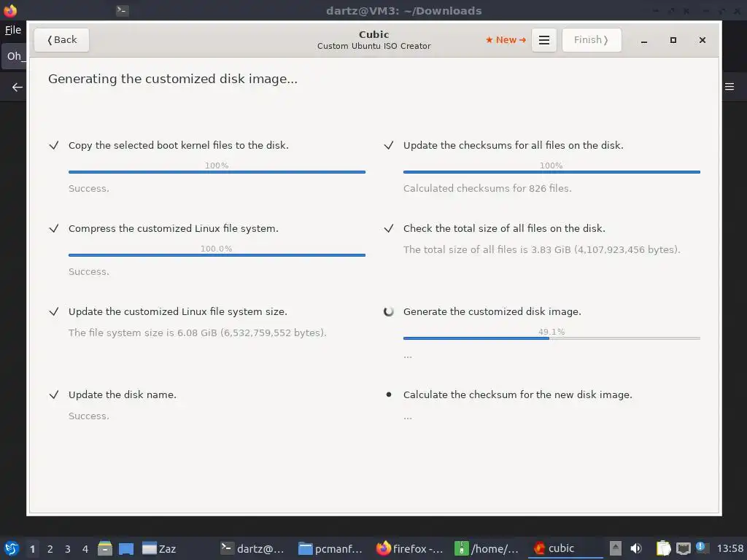The image size is (747, 560).
Task: Open the hamburger menu of background window
Action: tap(729, 87)
